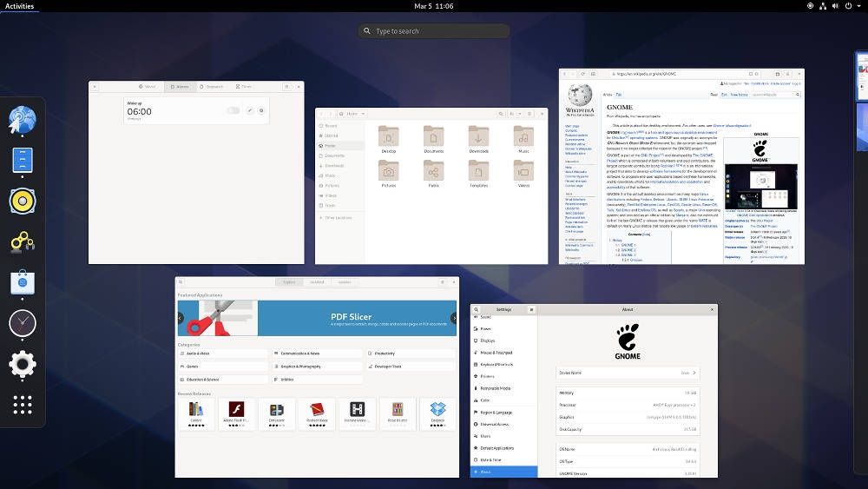Go to next featured app banner arrow
Viewport: 868px width, 489px height.
[x=453, y=318]
